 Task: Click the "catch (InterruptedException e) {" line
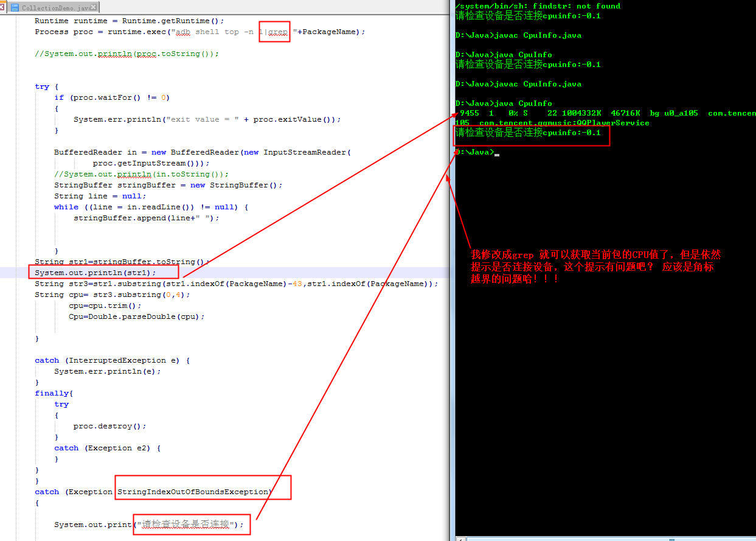point(113,360)
